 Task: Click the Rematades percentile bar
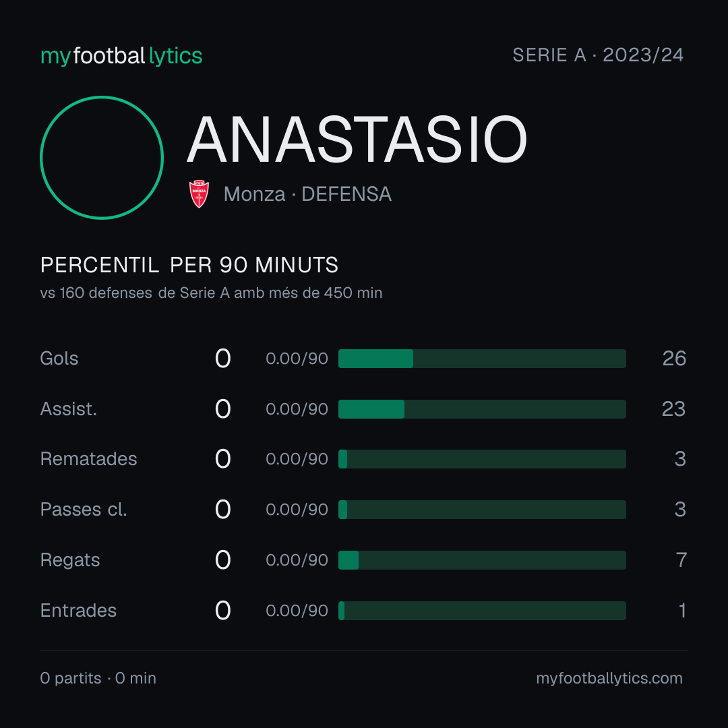(482, 459)
